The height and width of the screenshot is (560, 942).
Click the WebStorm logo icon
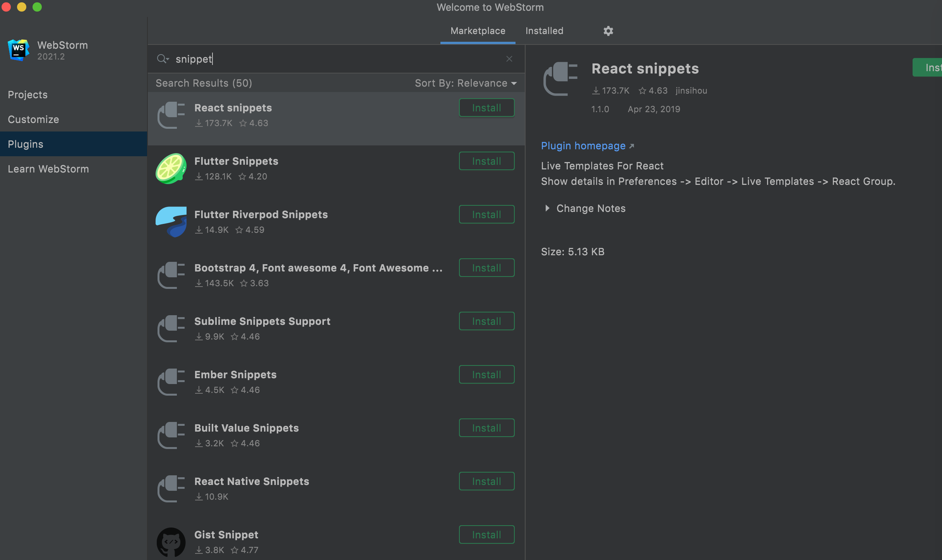[18, 50]
